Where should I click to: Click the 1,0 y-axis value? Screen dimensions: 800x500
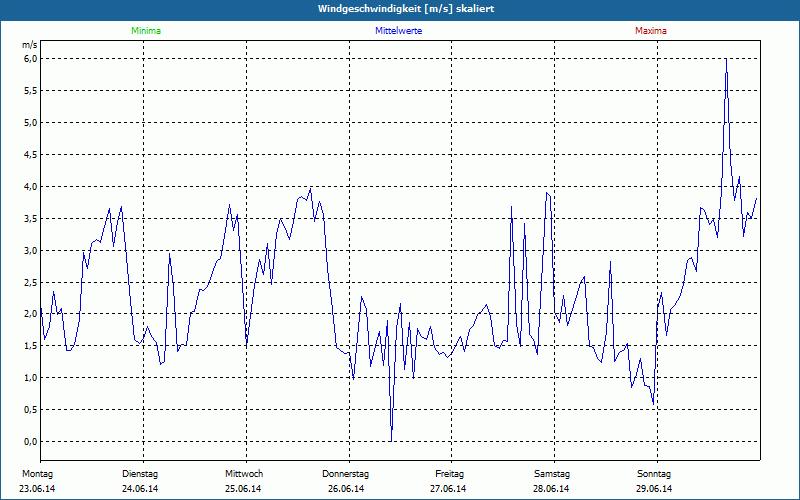[31, 378]
